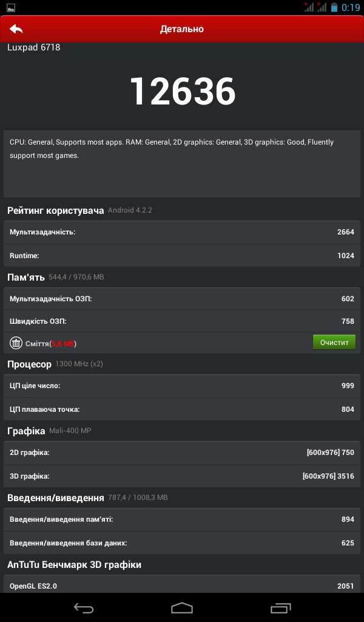Tap the Детально header title
The image size is (364, 622).
[182, 29]
